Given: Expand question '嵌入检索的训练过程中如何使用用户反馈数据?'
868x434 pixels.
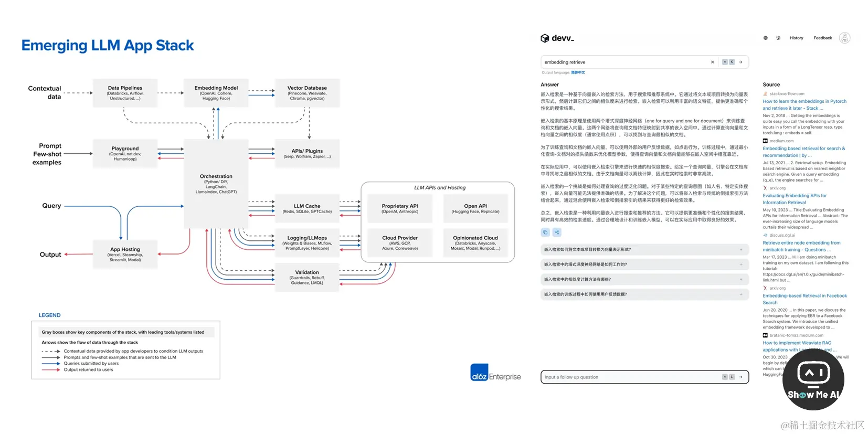Looking at the screenshot, I should pos(644,294).
